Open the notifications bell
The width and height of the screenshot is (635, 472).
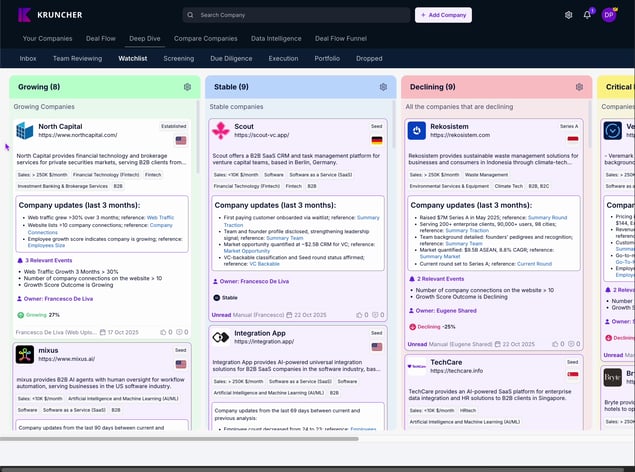click(587, 15)
